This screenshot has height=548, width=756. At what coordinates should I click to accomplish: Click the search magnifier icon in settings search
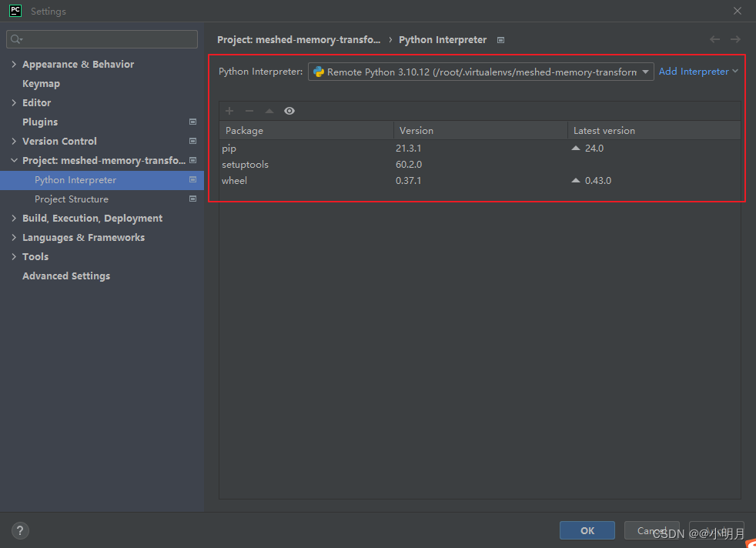(16, 39)
